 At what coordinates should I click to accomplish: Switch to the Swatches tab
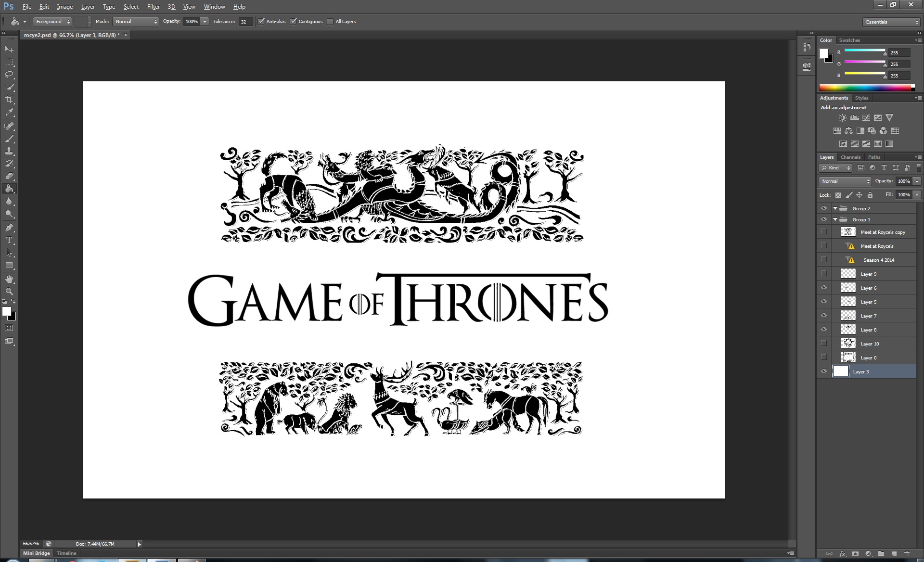849,40
